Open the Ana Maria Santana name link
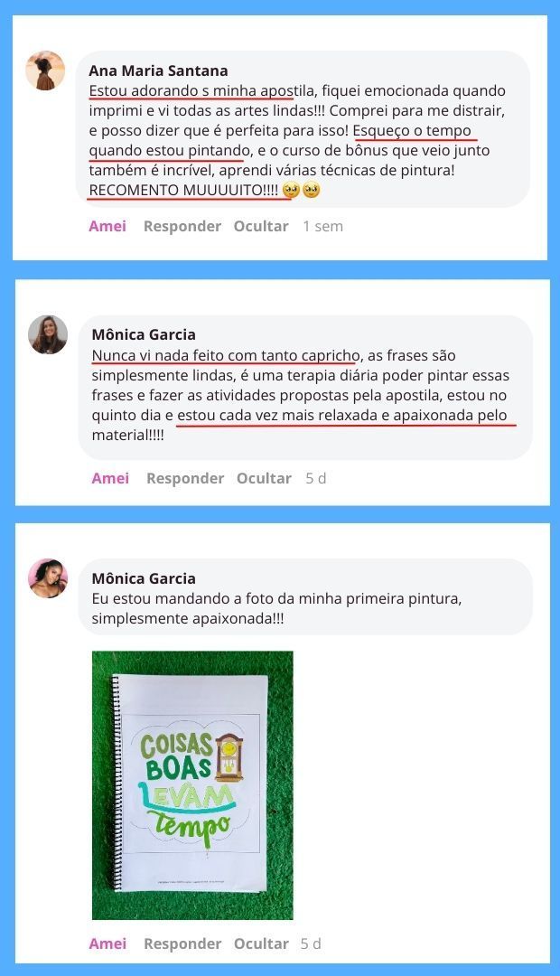Viewport: 560px width, 976px height. [158, 70]
